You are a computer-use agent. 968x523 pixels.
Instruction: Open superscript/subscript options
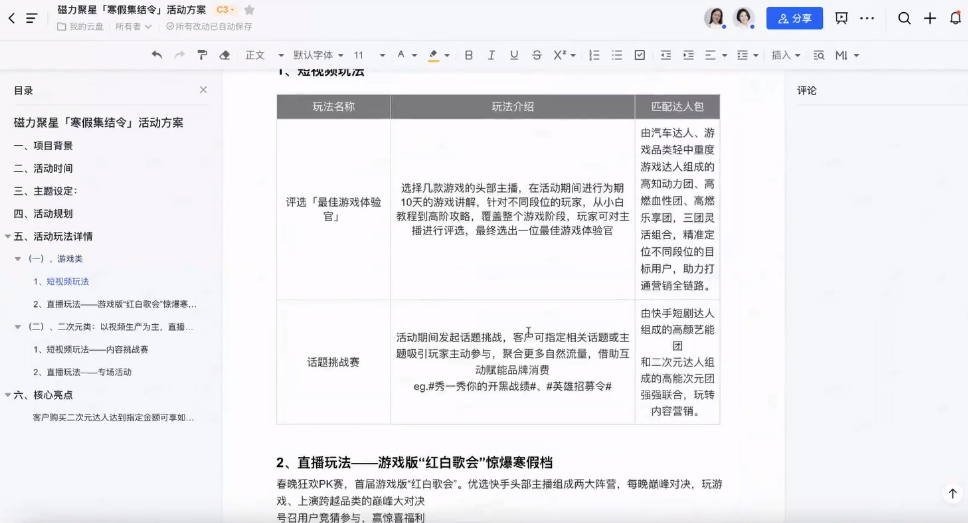click(564, 55)
